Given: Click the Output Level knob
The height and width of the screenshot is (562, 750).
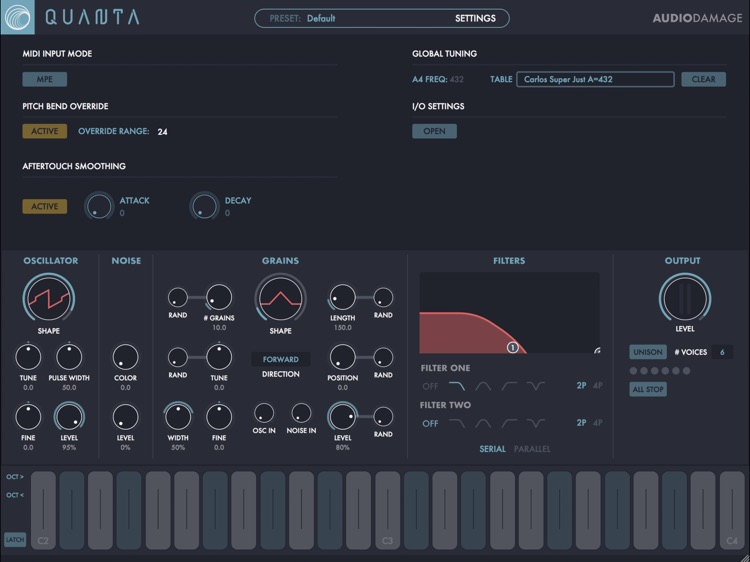Looking at the screenshot, I should 684,298.
